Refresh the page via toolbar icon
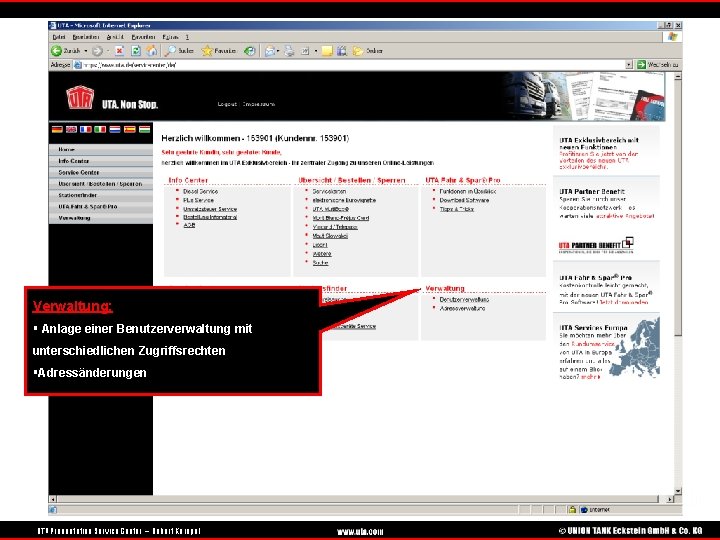 (136, 51)
